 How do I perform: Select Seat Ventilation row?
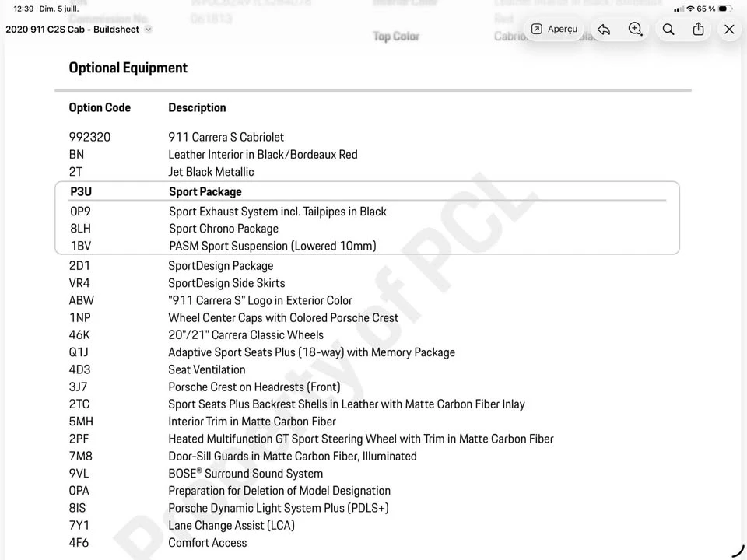tap(207, 369)
